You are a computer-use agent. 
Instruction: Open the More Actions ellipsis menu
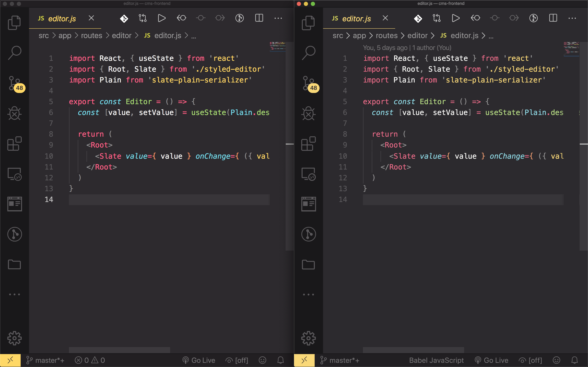(x=278, y=18)
